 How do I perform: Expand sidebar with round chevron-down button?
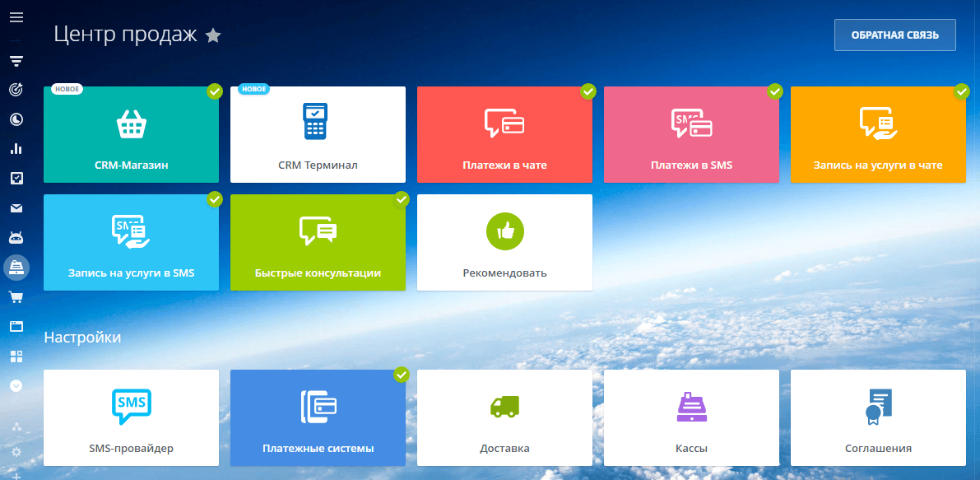16,385
